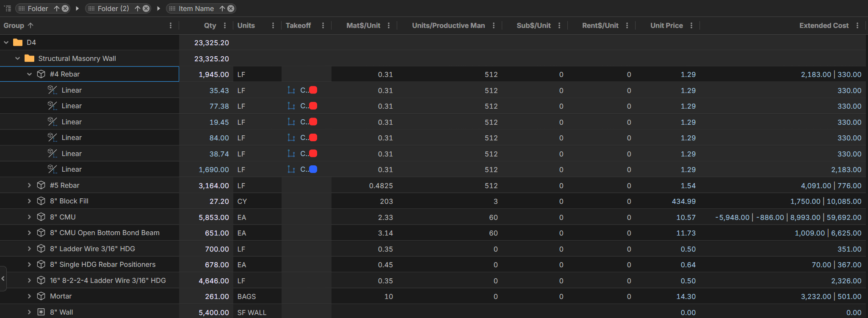Click the blue takeoff color swatch
This screenshot has height=318, width=868.
[x=313, y=170]
